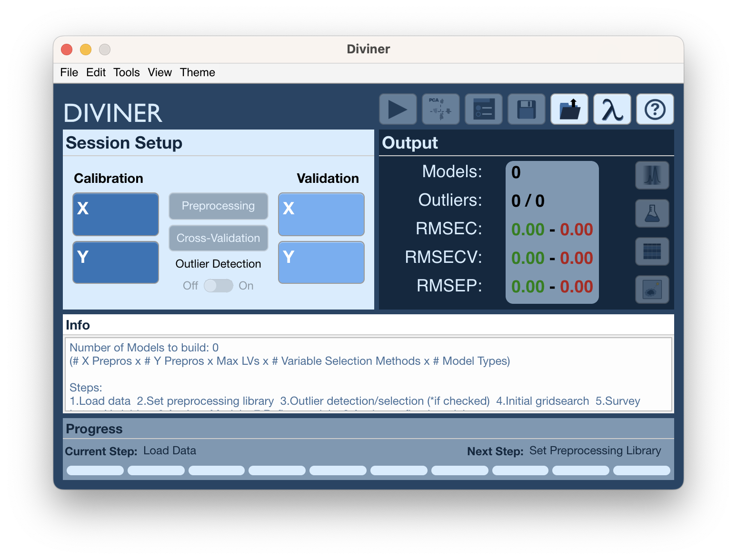Click the 'Load Data' current step text
This screenshot has height=560, width=737.
[170, 450]
